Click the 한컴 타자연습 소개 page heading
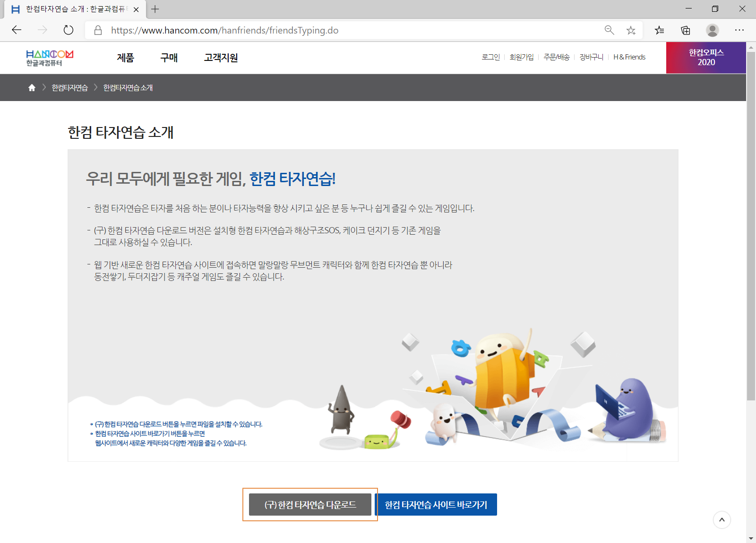756x543 pixels. click(120, 132)
